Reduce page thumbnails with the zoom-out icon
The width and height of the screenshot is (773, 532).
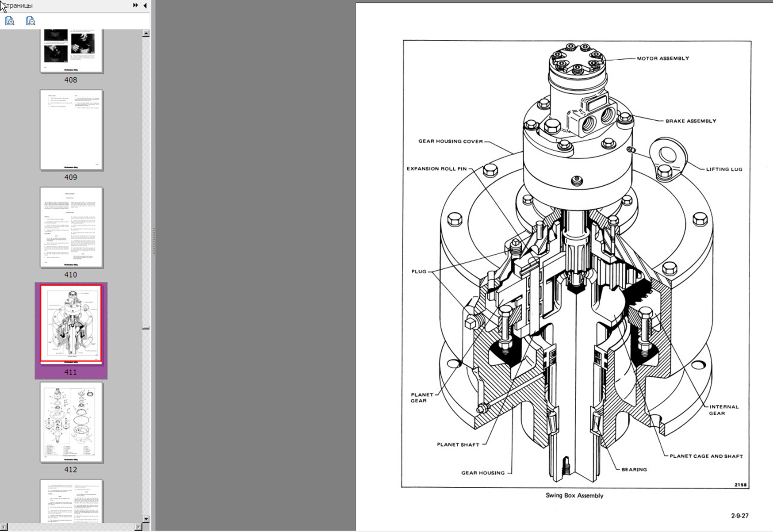click(x=30, y=21)
